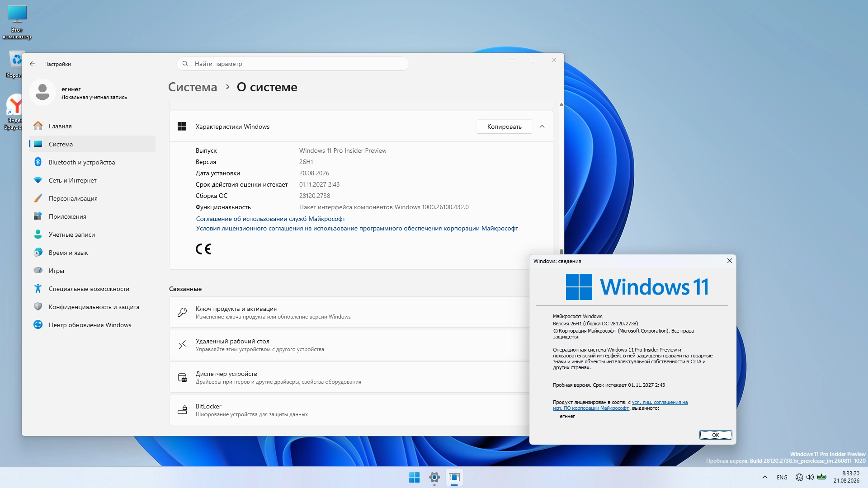
Task: Open Время и язык globe clock icon
Action: (x=38, y=253)
